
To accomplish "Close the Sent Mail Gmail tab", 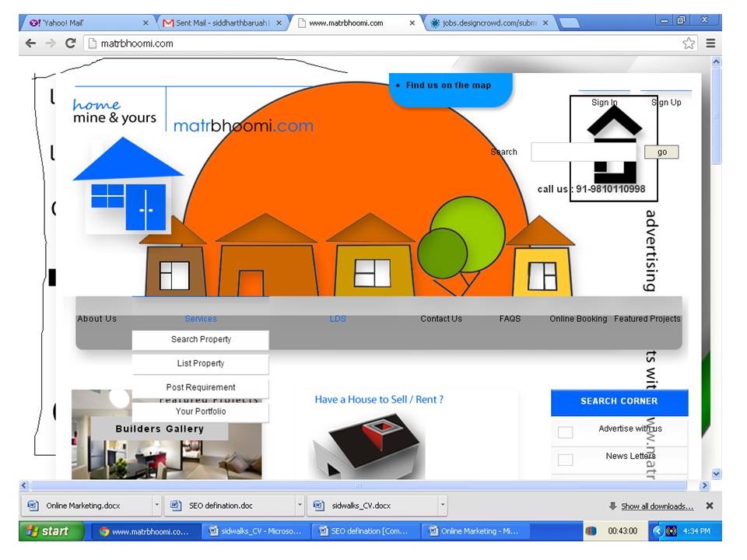I will coord(279,23).
